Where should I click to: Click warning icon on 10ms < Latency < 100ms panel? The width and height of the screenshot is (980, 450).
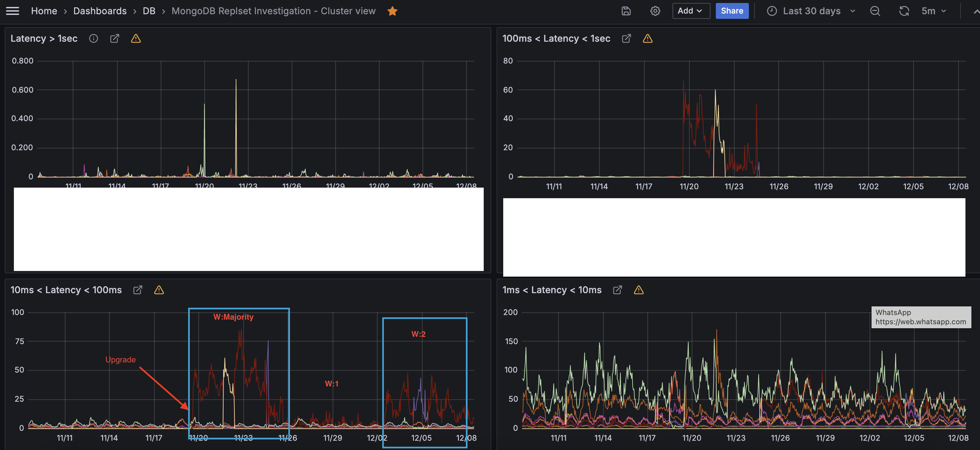(x=159, y=290)
